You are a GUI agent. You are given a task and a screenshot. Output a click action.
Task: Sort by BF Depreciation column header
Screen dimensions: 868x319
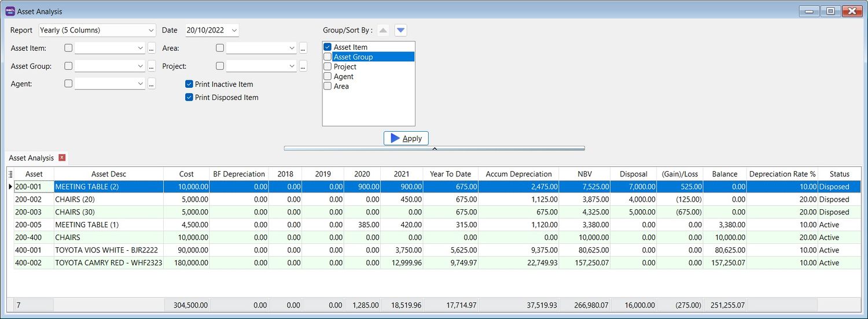(x=239, y=174)
